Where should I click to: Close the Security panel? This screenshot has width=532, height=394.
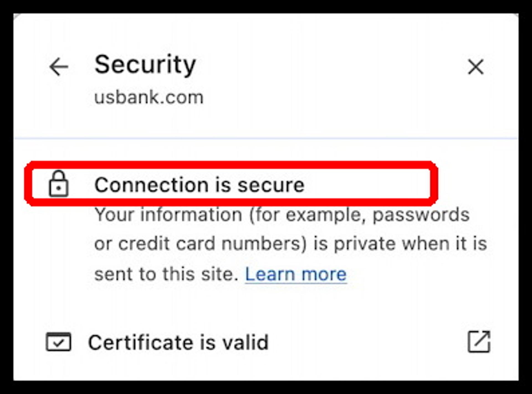pos(475,67)
